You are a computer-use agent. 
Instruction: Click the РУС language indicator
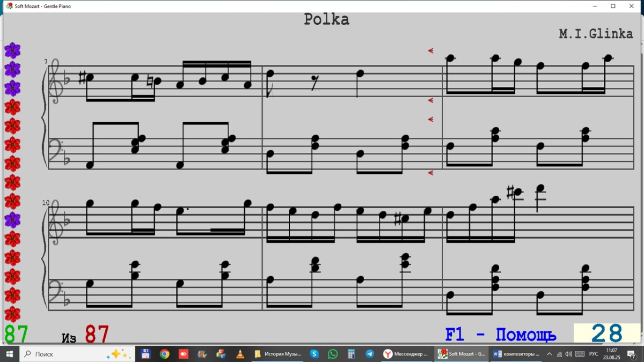(594, 354)
